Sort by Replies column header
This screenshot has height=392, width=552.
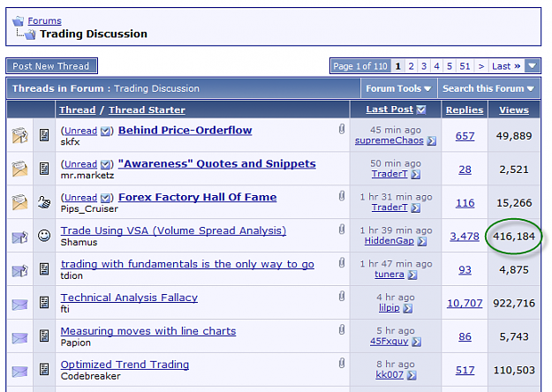click(x=465, y=109)
